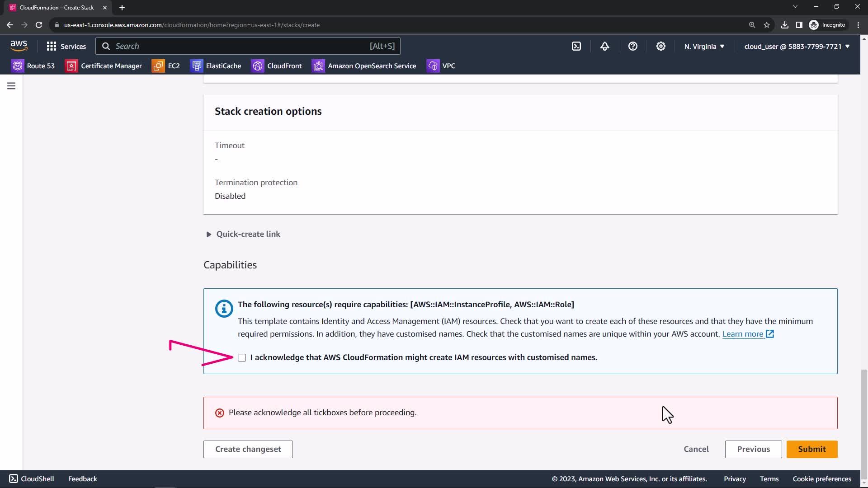Tick the IAM resources acknowledgement checkbox
This screenshot has width=868, height=488.
point(242,358)
